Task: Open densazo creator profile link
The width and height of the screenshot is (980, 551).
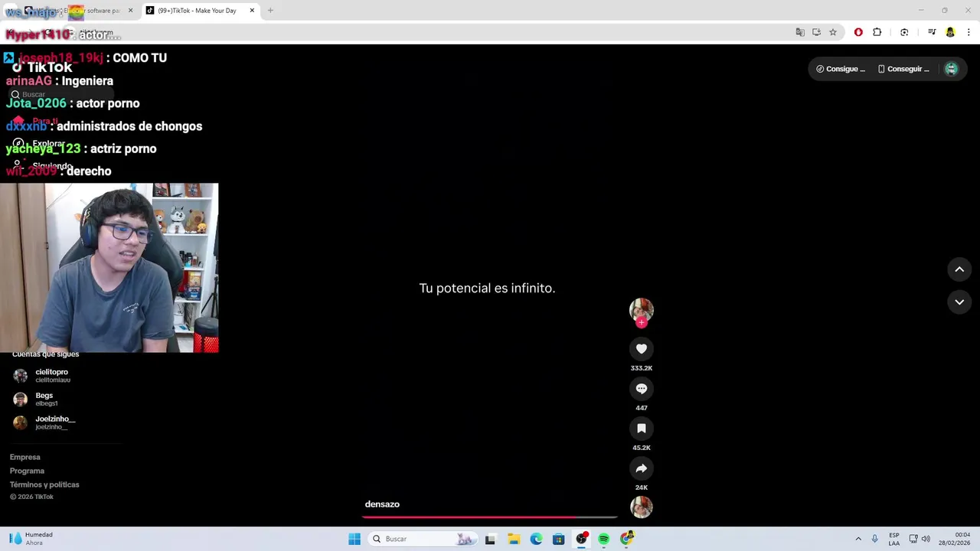Action: [x=382, y=504]
